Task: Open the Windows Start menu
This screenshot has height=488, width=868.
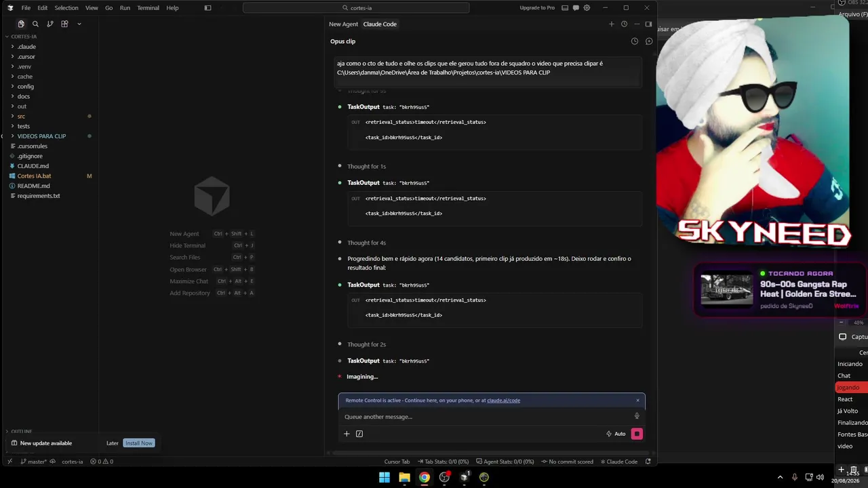Action: click(x=384, y=477)
